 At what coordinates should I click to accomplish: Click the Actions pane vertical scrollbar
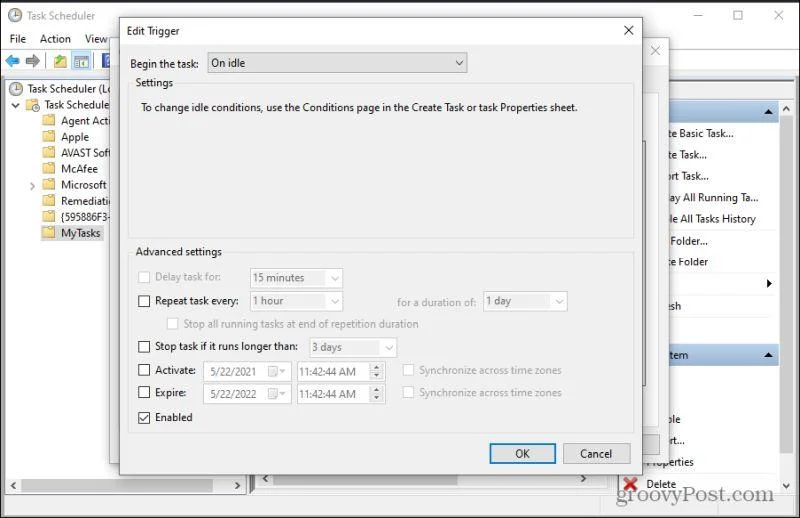tap(786, 286)
